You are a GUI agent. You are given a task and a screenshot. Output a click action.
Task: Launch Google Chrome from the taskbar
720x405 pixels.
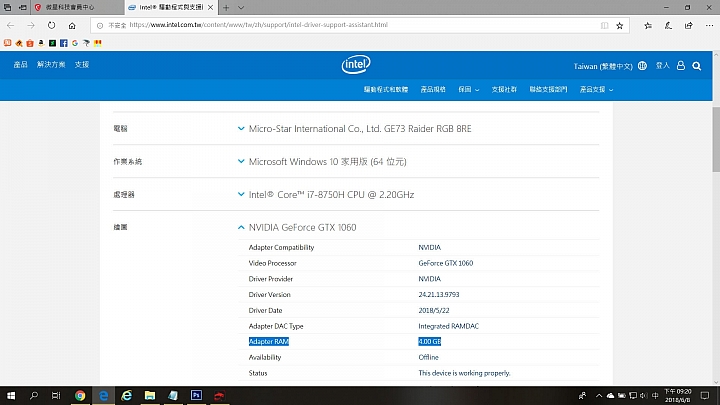[80, 395]
